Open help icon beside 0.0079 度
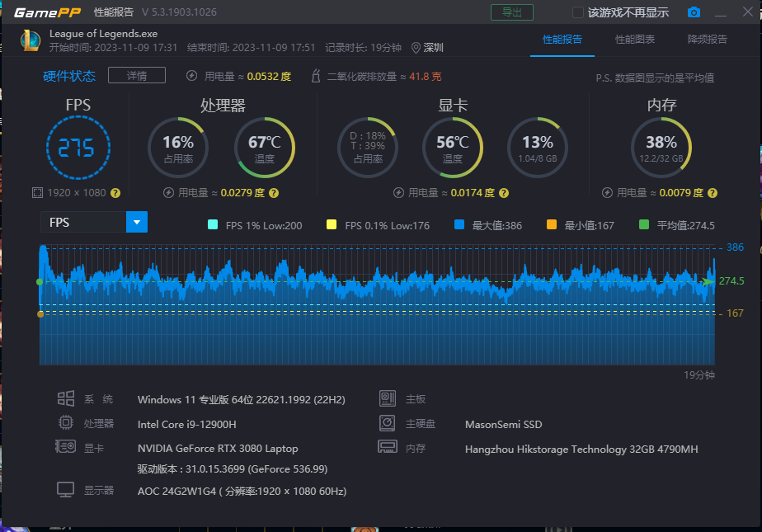 [713, 193]
